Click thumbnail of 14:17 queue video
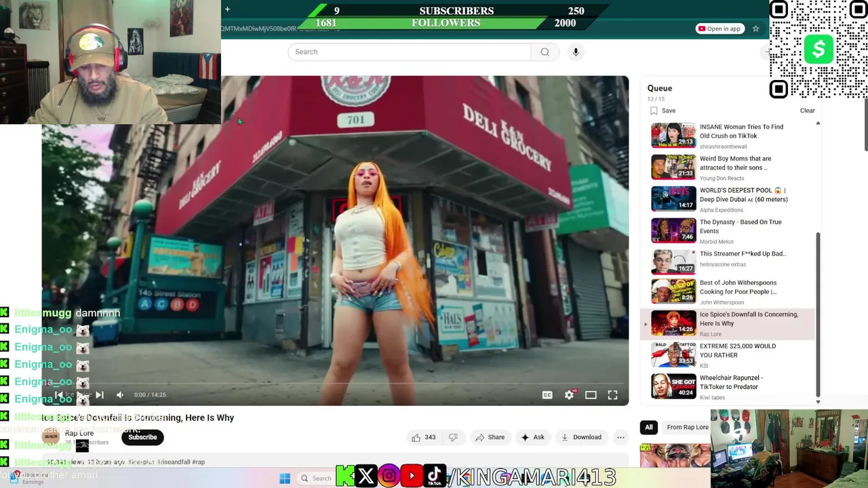Viewport: 868px width, 488px height. point(673,199)
